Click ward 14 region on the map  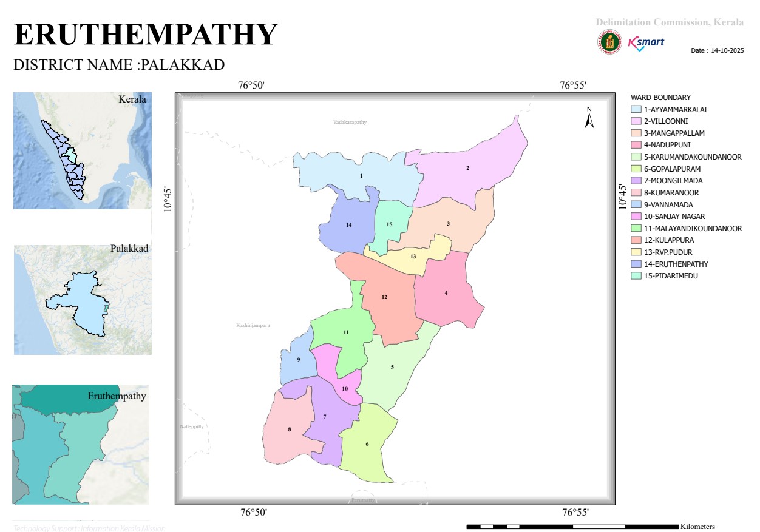(x=348, y=225)
